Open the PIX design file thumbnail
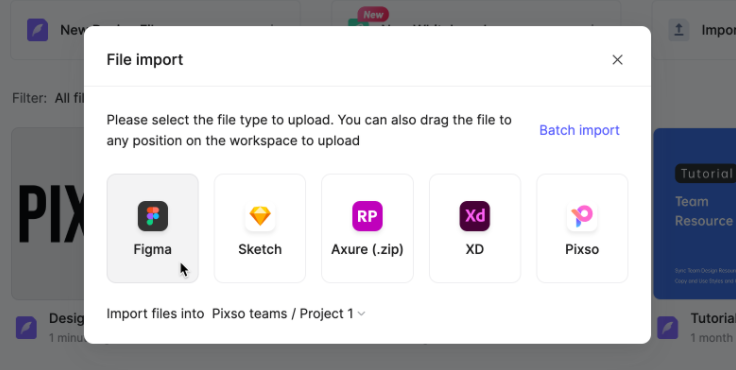The width and height of the screenshot is (736, 370). pyautogui.click(x=48, y=214)
